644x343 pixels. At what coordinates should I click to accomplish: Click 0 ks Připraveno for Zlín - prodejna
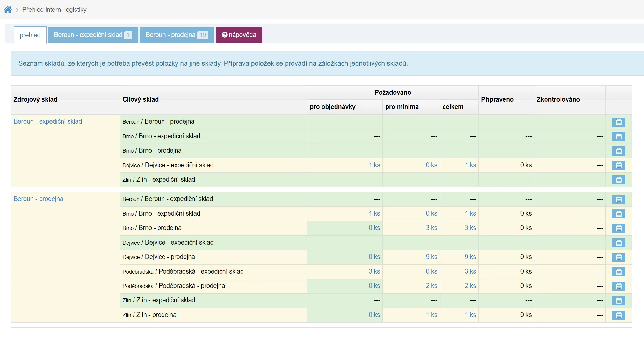tap(526, 315)
